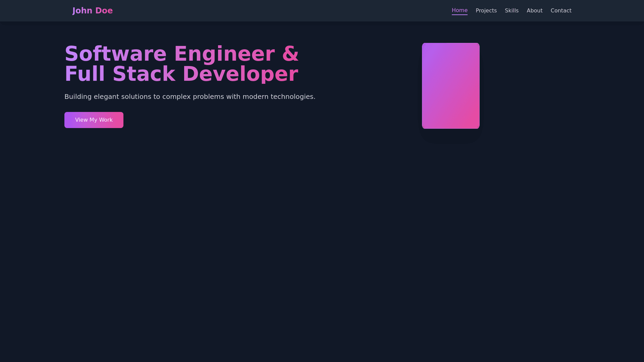Click the underline beneath Home link
Viewport: 644px width, 362px height.
[459, 15]
